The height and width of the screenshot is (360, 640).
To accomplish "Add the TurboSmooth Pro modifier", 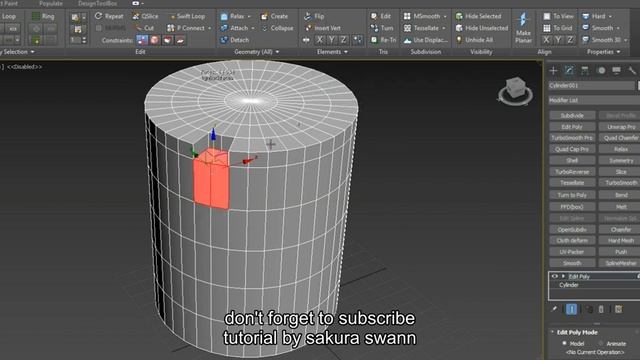I will click(572, 138).
